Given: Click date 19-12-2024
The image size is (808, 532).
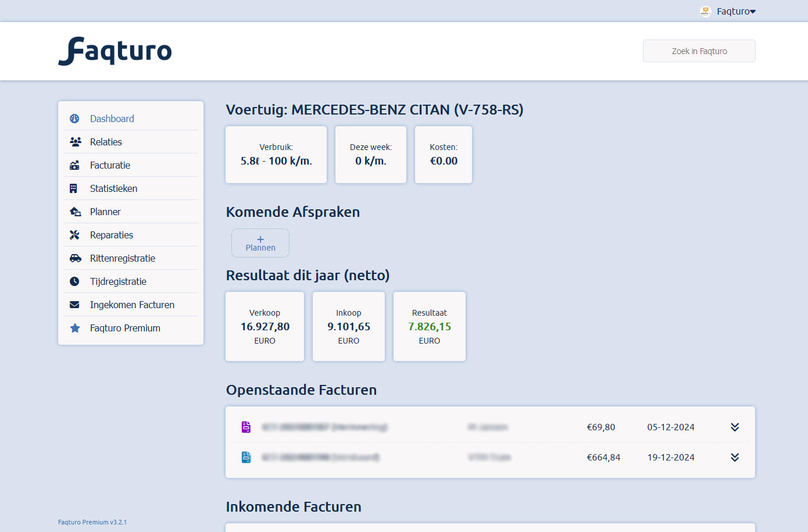Looking at the screenshot, I should pyautogui.click(x=671, y=457).
